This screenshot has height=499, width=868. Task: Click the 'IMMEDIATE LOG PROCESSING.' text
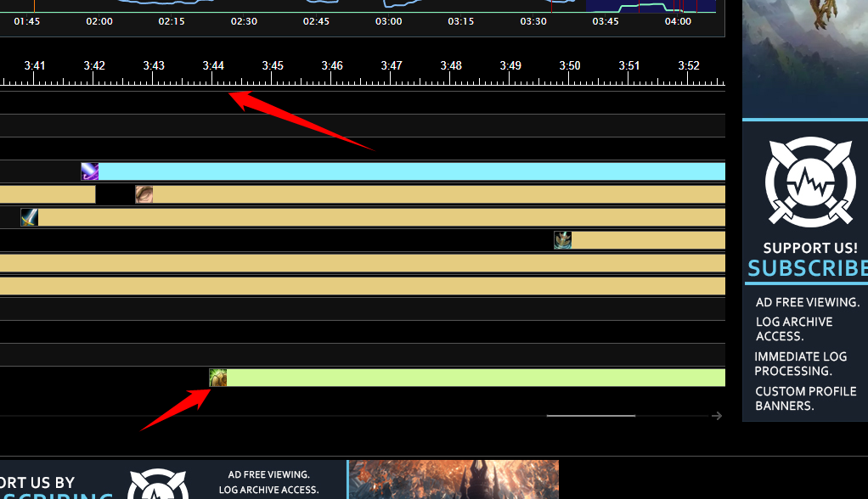(800, 363)
